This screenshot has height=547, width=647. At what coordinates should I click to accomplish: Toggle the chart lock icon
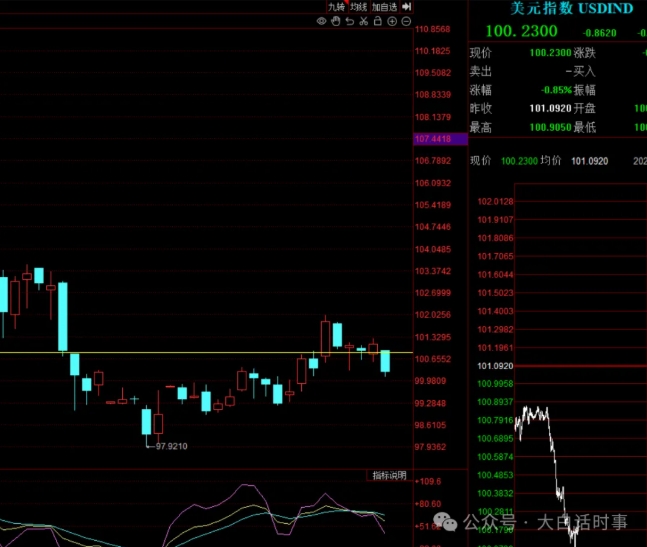(378, 21)
